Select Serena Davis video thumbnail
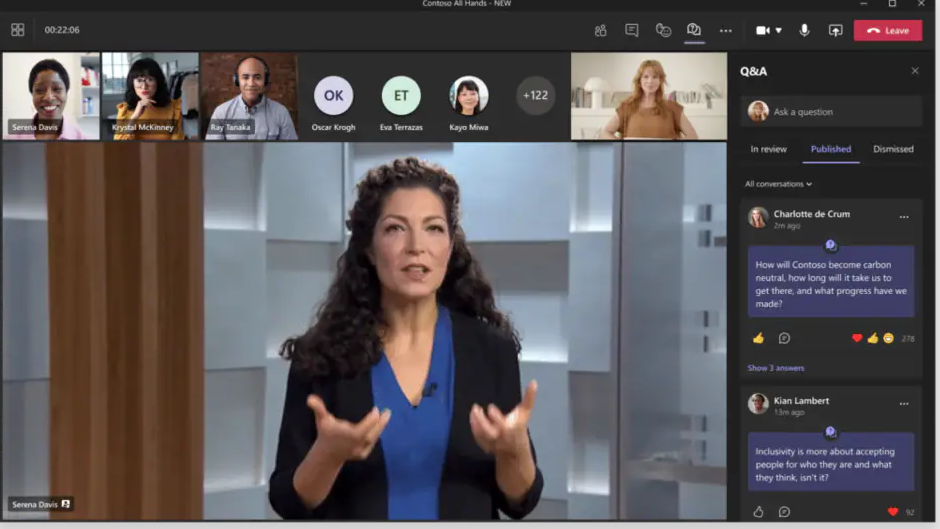Viewport: 940px width, 529px height. pos(51,96)
